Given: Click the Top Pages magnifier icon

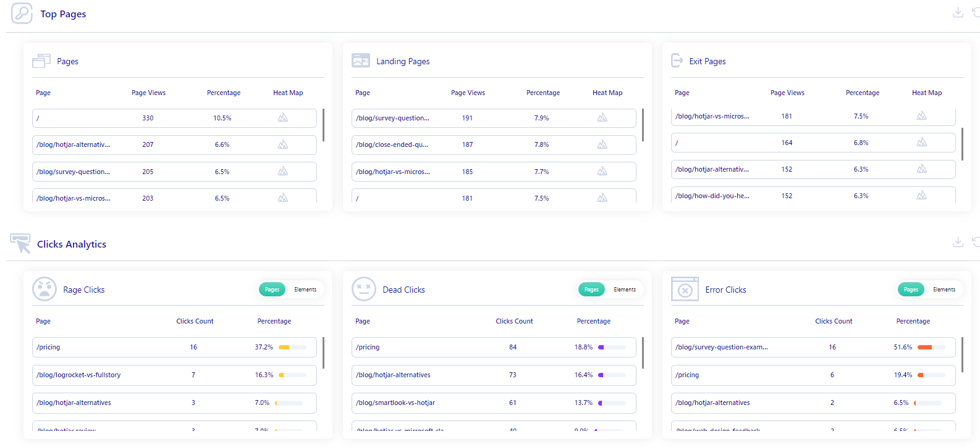Looking at the screenshot, I should click(x=22, y=13).
